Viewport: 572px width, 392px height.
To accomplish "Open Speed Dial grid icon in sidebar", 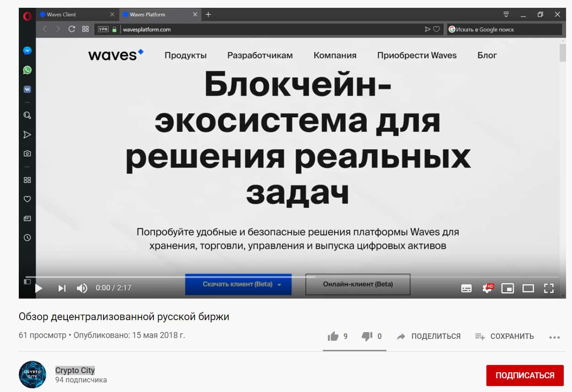I will pyautogui.click(x=27, y=180).
